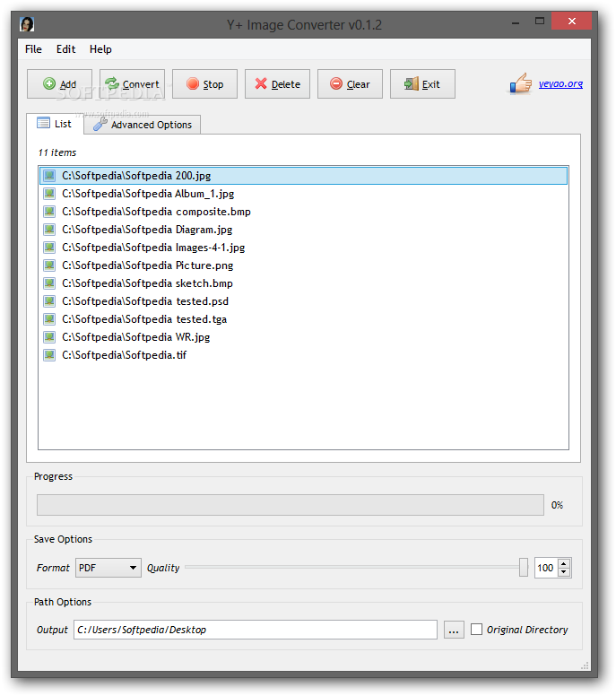Click the Add button to add images
Image resolution: width=616 pixels, height=696 pixels.
point(59,84)
